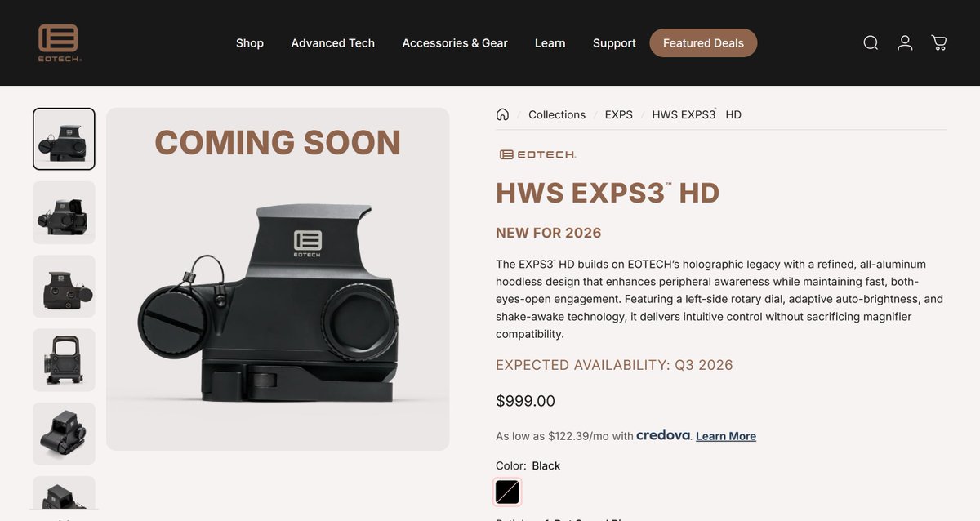The image size is (980, 521).
Task: Select the Black color swatch
Action: tap(507, 492)
